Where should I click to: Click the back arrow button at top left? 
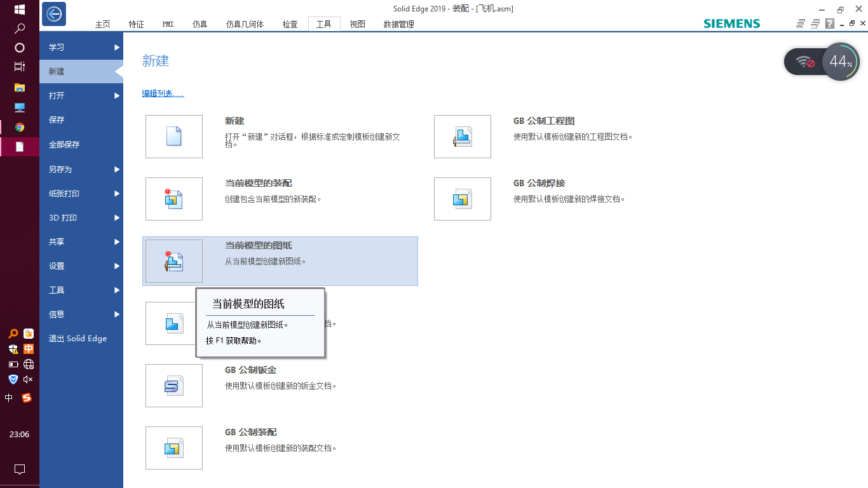coord(53,14)
